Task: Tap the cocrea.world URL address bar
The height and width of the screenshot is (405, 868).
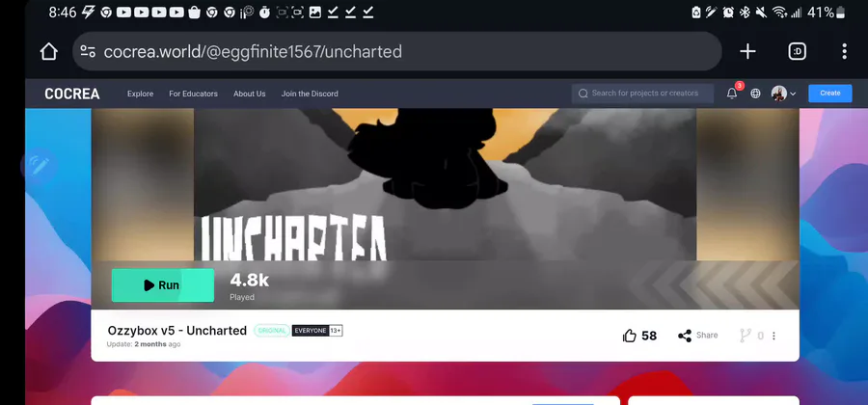Action: pyautogui.click(x=397, y=51)
